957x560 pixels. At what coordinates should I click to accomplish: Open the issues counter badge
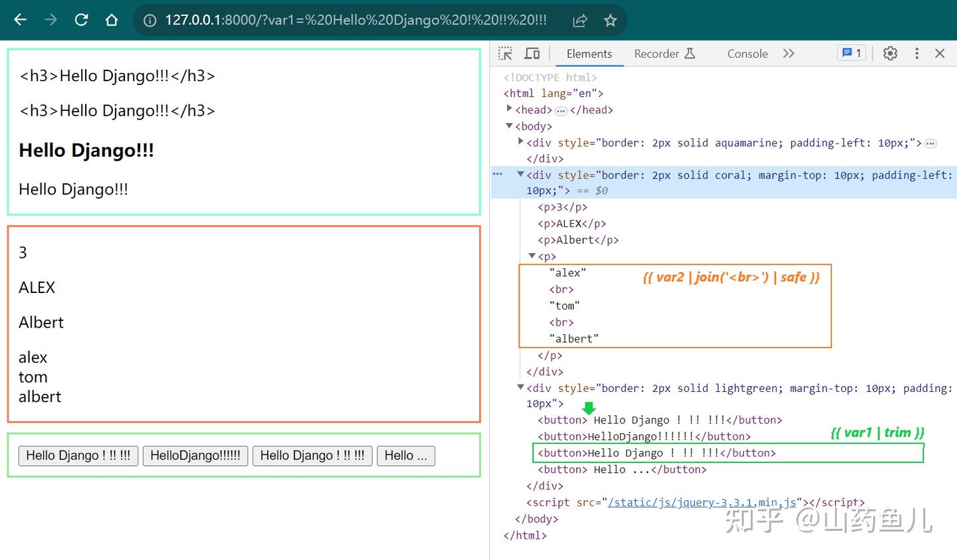(851, 53)
